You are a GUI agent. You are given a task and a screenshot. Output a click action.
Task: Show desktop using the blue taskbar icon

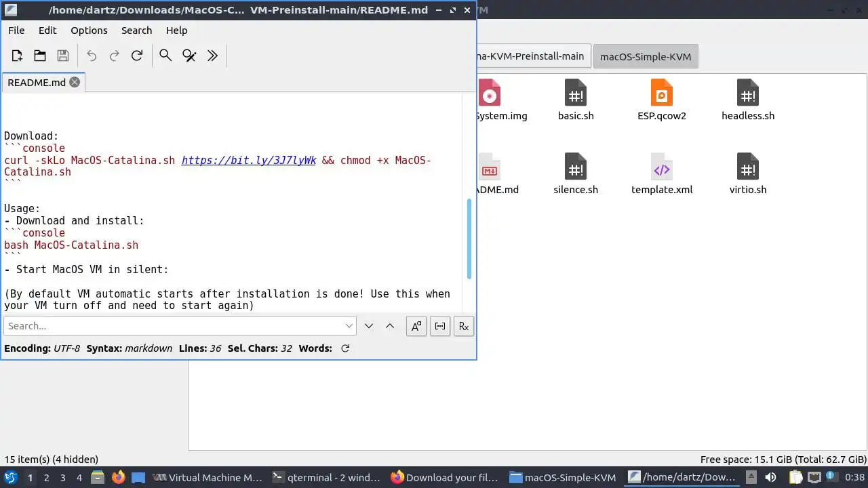(x=138, y=477)
